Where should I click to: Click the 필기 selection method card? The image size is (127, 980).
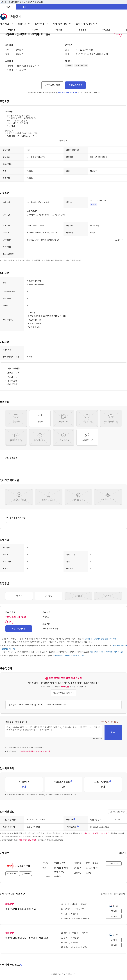(x=78, y=596)
